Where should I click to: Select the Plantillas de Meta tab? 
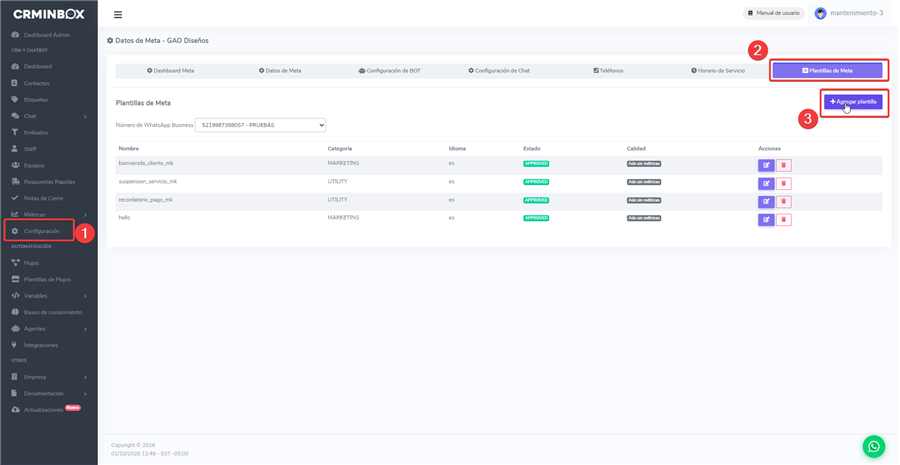click(827, 71)
